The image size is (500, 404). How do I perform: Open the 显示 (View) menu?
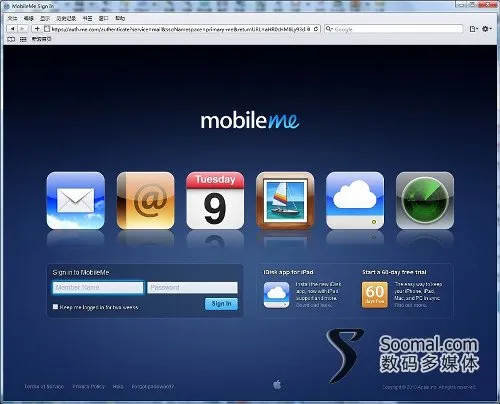click(x=45, y=18)
